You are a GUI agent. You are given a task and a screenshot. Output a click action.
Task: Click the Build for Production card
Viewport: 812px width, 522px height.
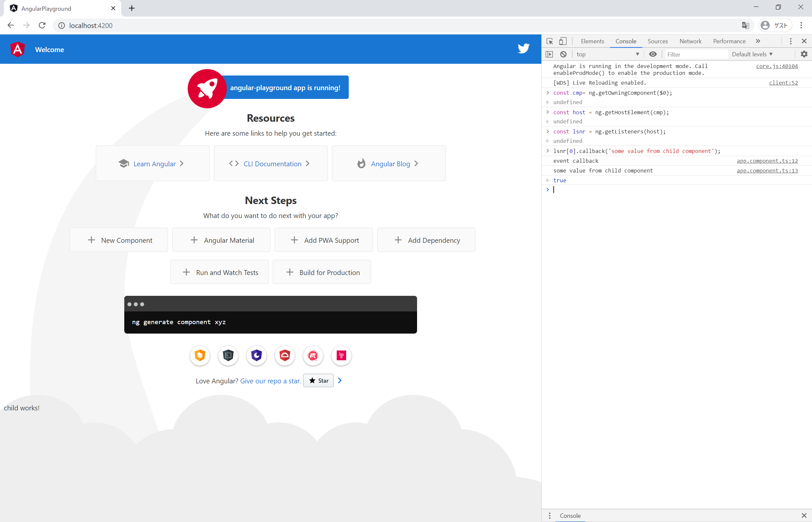321,272
